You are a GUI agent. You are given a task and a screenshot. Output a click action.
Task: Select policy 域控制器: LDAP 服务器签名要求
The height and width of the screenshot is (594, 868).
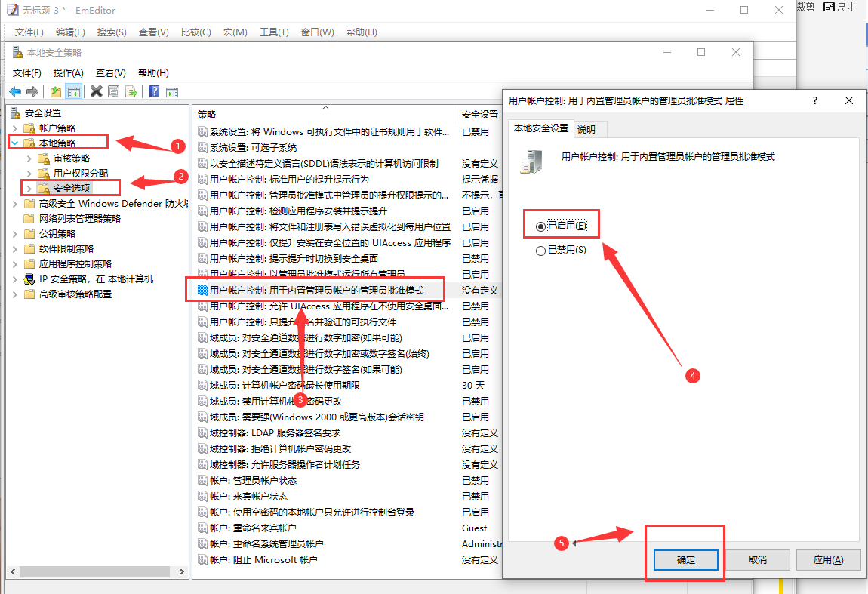pyautogui.click(x=275, y=433)
